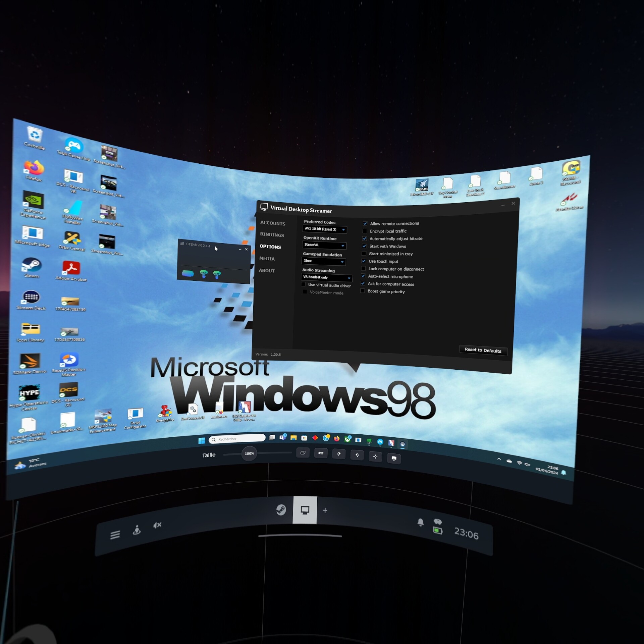
Task: Toggle Ask for computer access
Action: point(363,283)
